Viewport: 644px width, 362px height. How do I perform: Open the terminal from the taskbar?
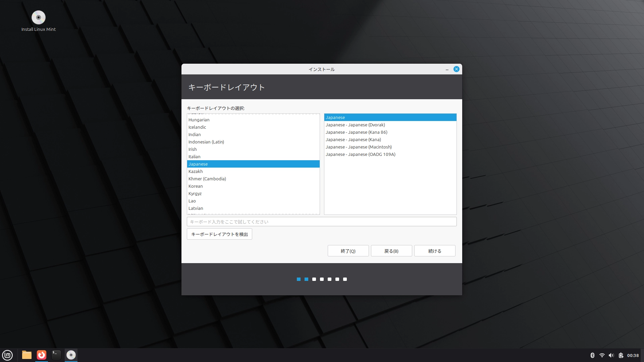point(56,355)
